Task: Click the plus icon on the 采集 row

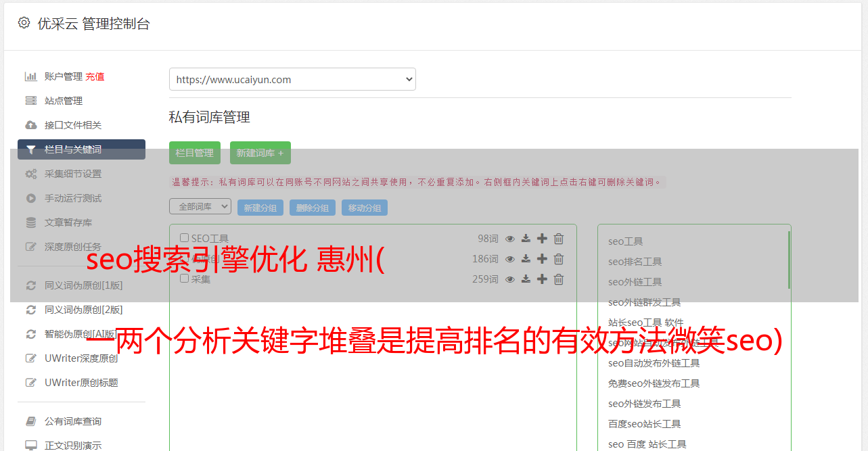Action: click(x=542, y=279)
